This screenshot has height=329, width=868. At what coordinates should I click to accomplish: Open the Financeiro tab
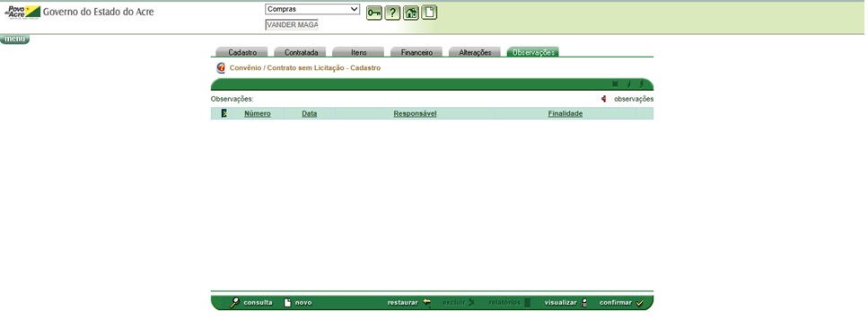coord(416,52)
